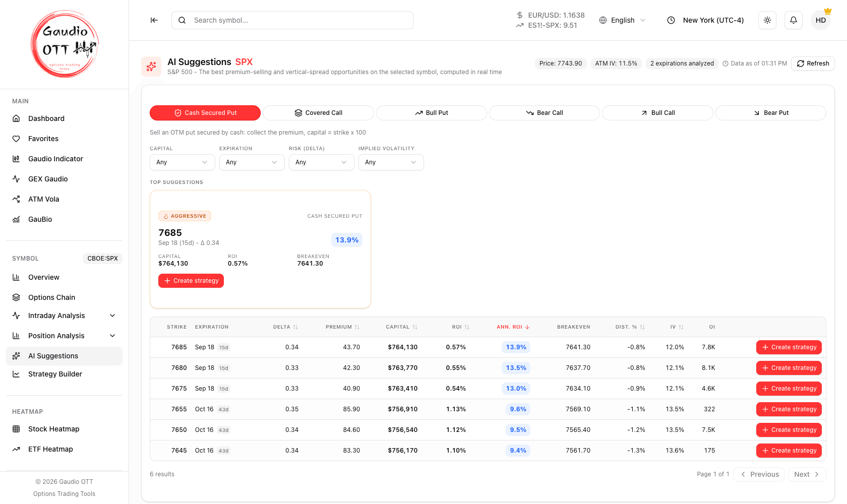
Task: Open Strategy Builder page
Action: [x=64, y=374]
